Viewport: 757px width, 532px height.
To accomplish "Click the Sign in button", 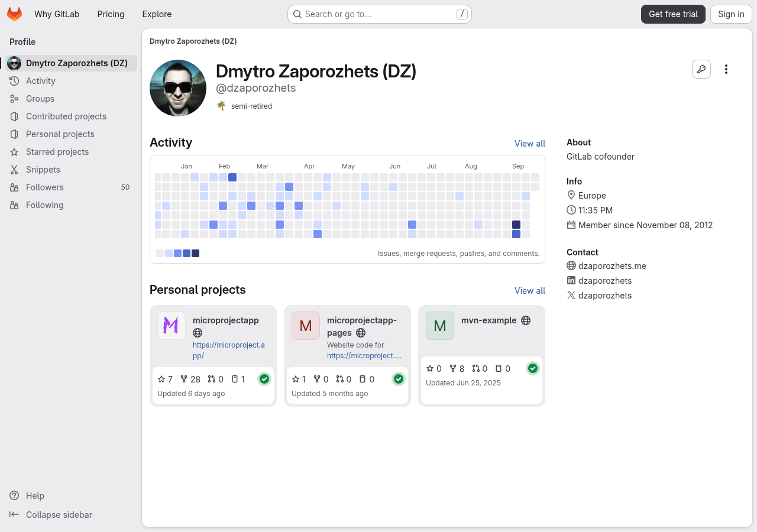I will coord(731,14).
